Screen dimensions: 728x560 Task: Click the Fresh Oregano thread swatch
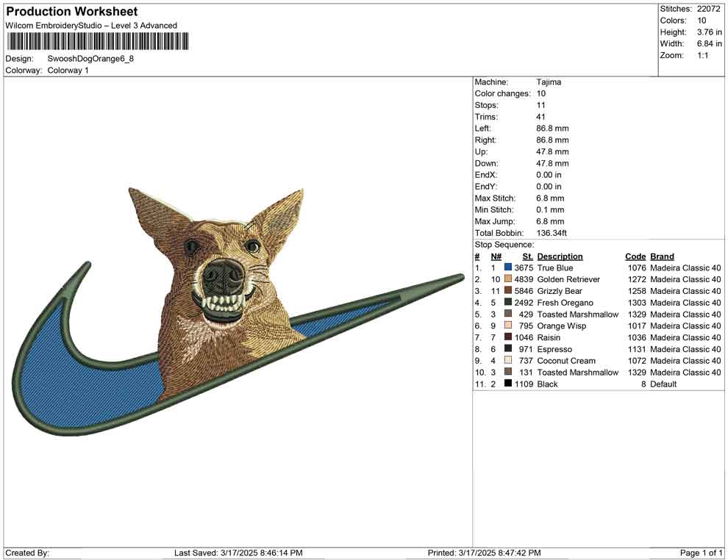point(508,303)
